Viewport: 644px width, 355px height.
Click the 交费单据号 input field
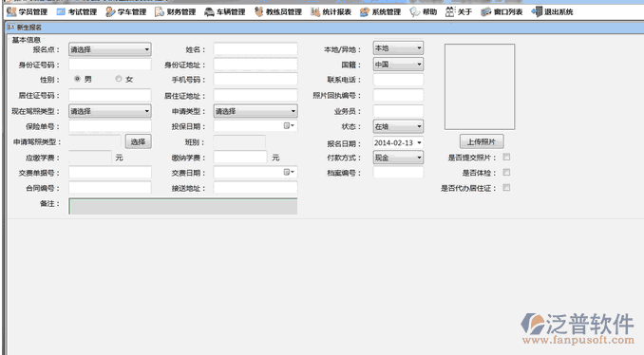[109, 173]
